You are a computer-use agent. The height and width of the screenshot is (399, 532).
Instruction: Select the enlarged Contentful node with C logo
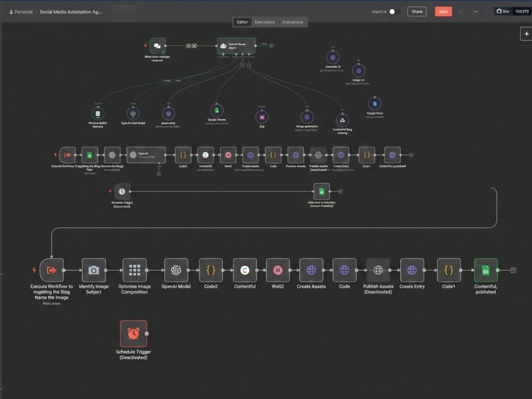coord(245,270)
